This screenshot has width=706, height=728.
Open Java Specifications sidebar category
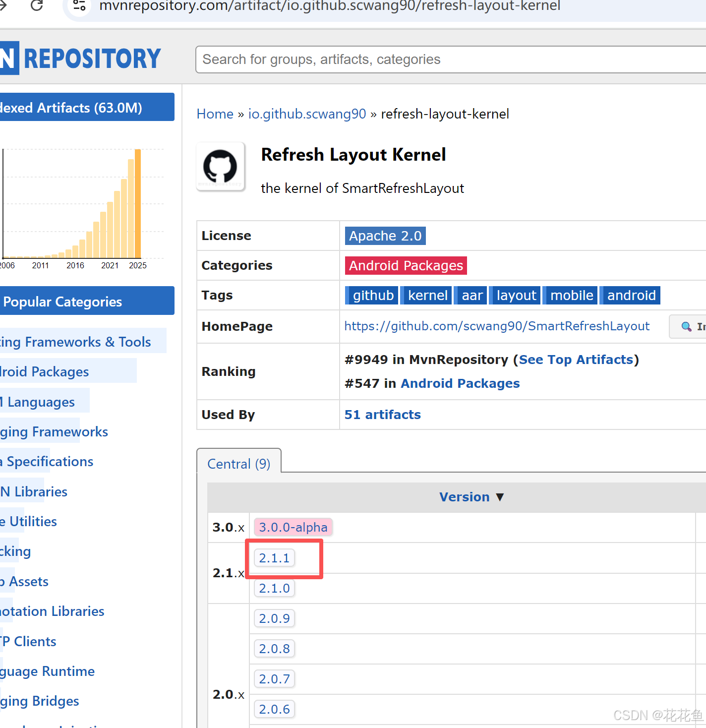(47, 461)
